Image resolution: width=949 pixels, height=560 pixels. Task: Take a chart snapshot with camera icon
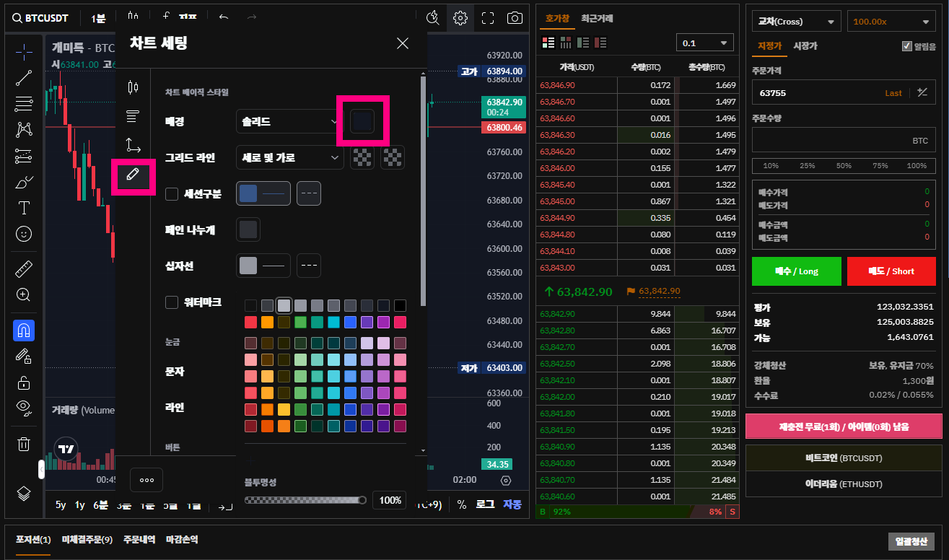515,18
